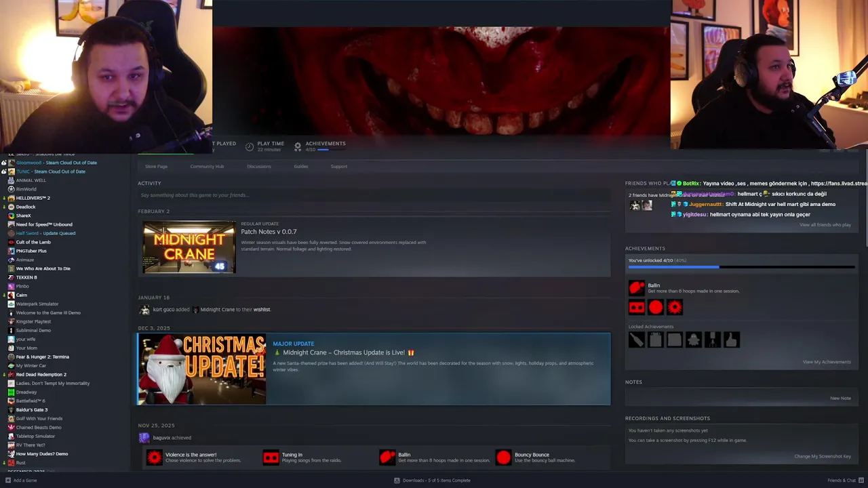Screen dimensions: 868x488
Task: Click View all friends who play
Action: coord(825,225)
